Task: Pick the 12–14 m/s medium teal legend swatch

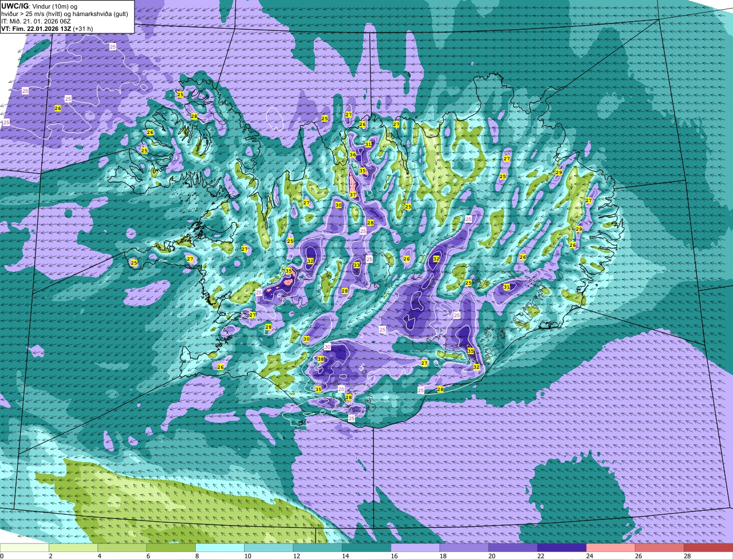Action: point(318,548)
